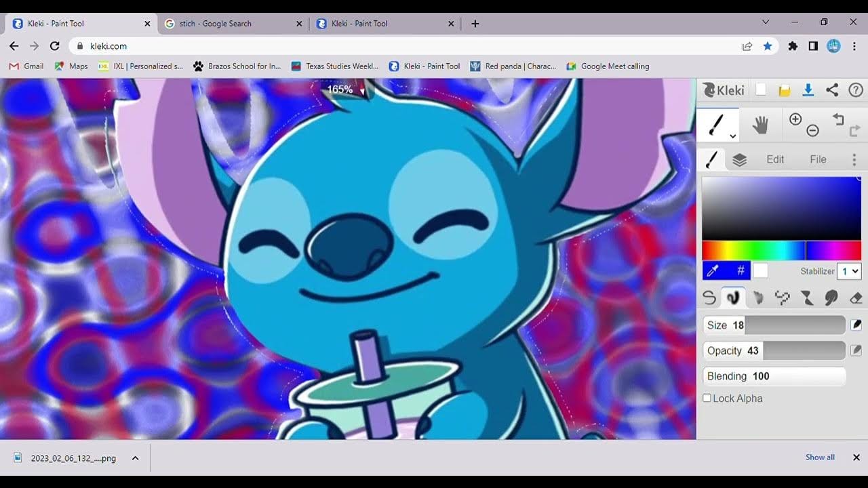This screenshot has height=488, width=868.
Task: Click Show all downloads
Action: click(820, 457)
